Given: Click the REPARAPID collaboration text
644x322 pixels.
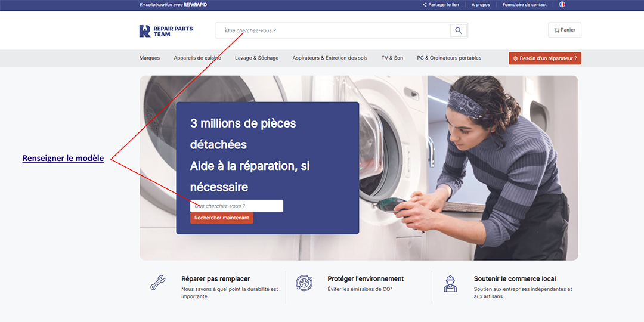Looking at the screenshot, I should pos(195,5).
